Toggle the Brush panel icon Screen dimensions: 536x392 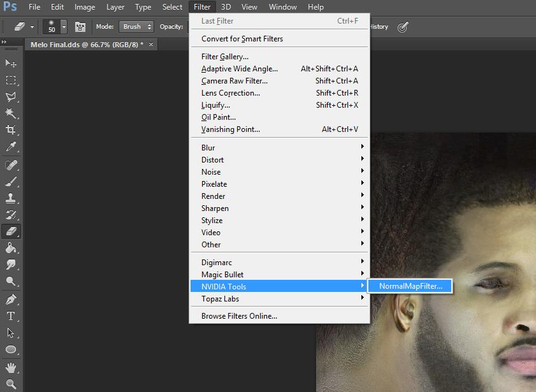point(80,27)
